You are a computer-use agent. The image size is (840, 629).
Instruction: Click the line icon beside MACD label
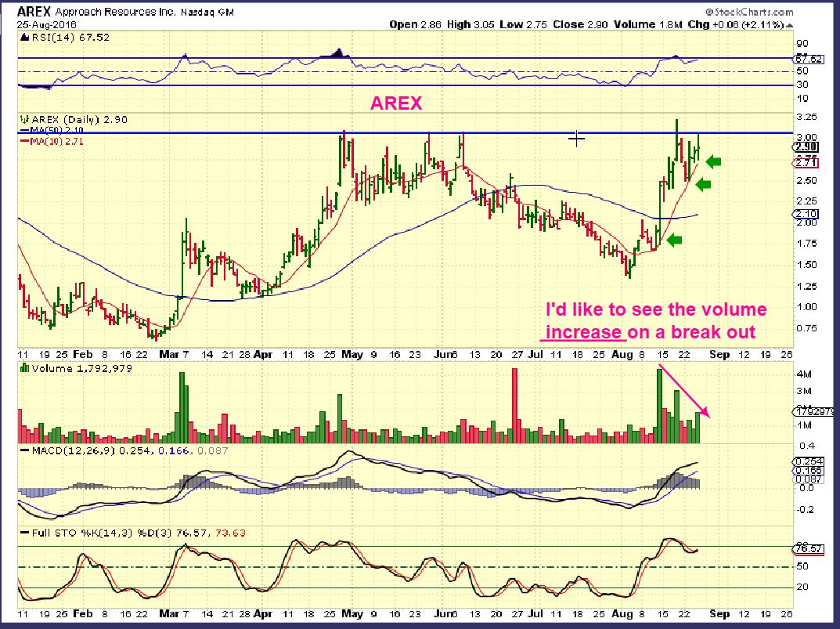[24, 451]
